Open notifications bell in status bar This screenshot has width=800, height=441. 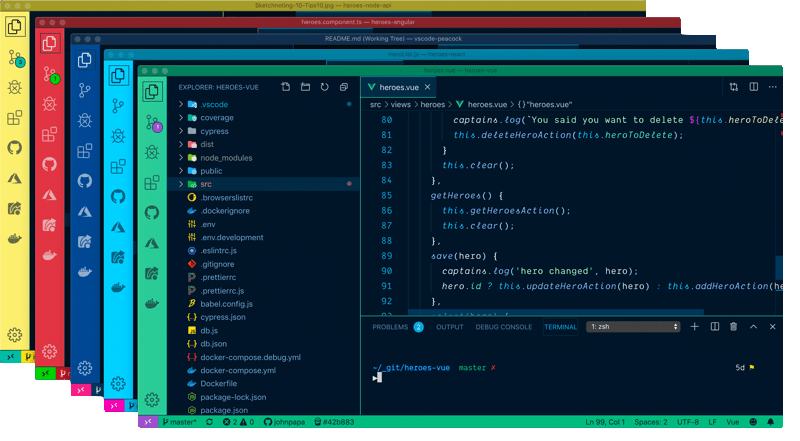point(770,422)
